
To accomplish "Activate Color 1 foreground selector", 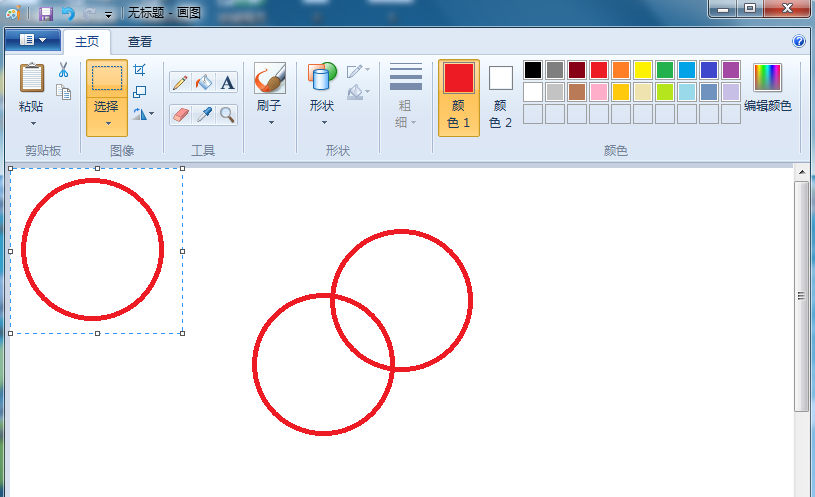I will [459, 98].
